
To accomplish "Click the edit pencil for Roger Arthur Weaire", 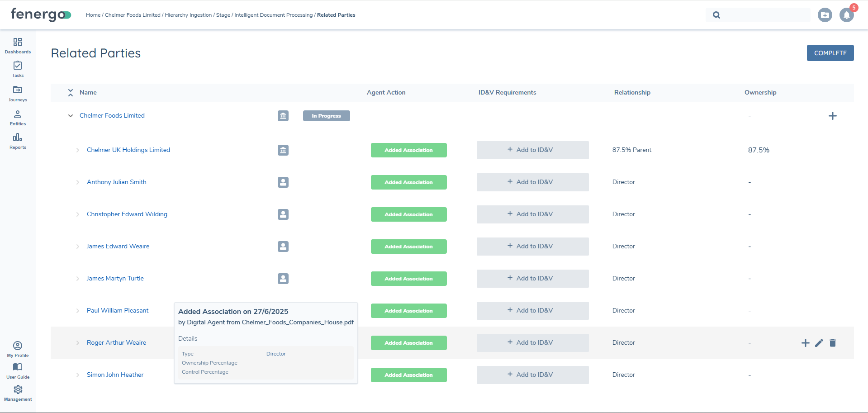I will pyautogui.click(x=819, y=343).
